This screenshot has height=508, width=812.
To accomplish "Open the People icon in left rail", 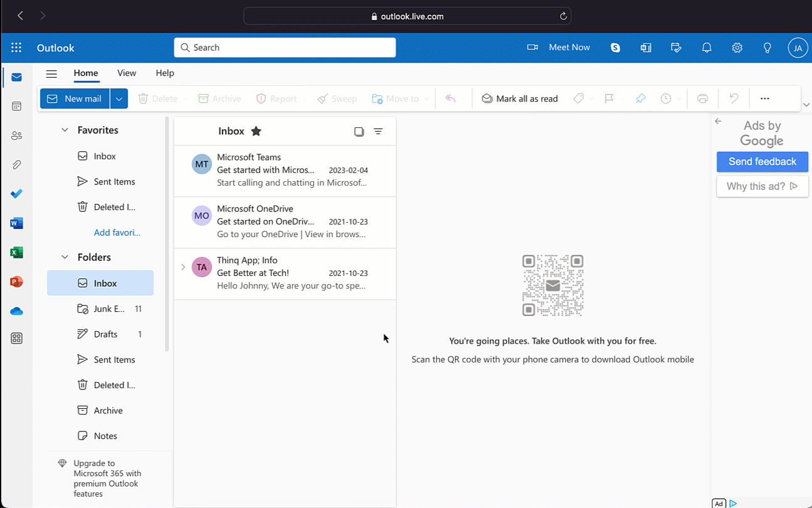I will point(17,135).
